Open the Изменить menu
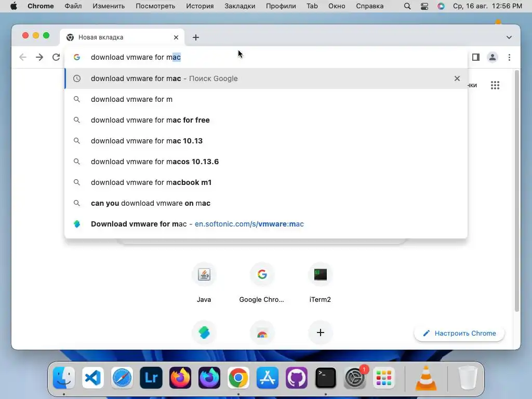The image size is (532, 399). (109, 6)
